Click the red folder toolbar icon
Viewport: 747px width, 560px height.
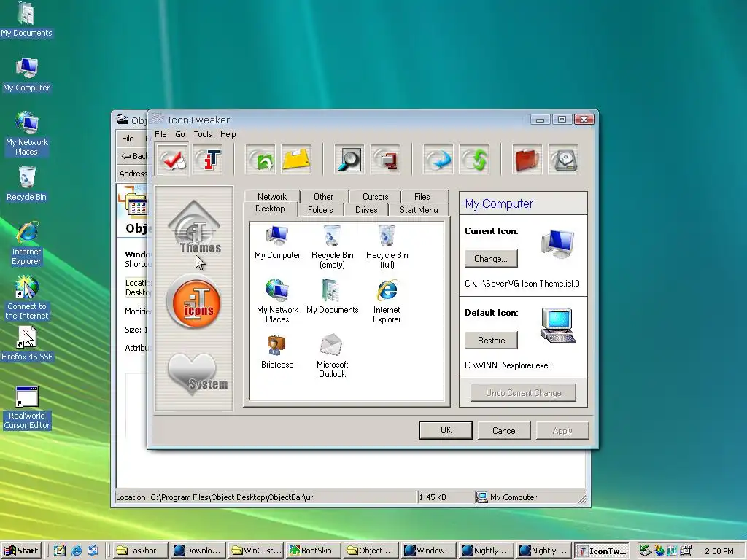click(x=527, y=160)
